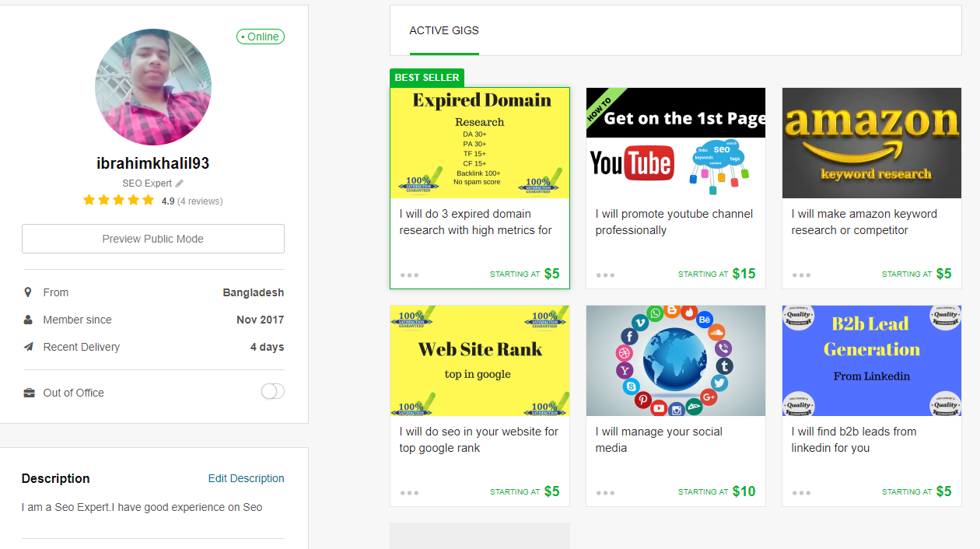980x549 pixels.
Task: Click the Description heading
Action: (x=56, y=478)
